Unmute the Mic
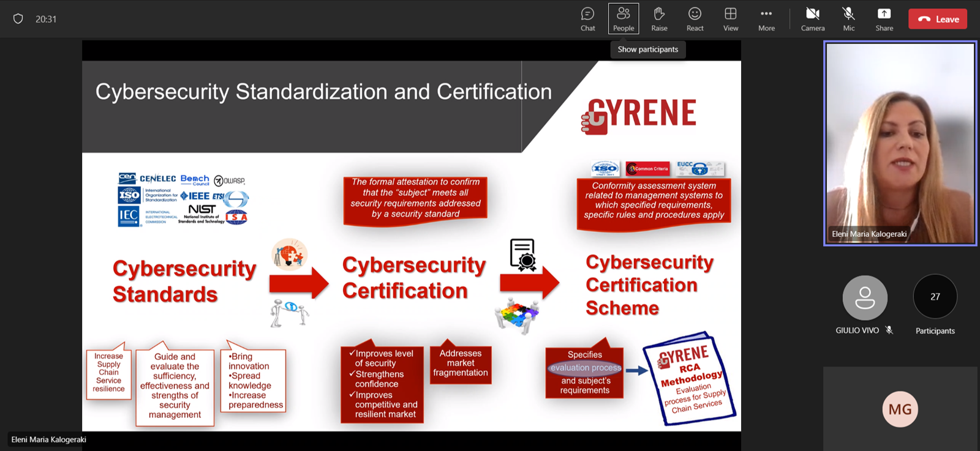Image resolution: width=980 pixels, height=451 pixels. (x=848, y=19)
